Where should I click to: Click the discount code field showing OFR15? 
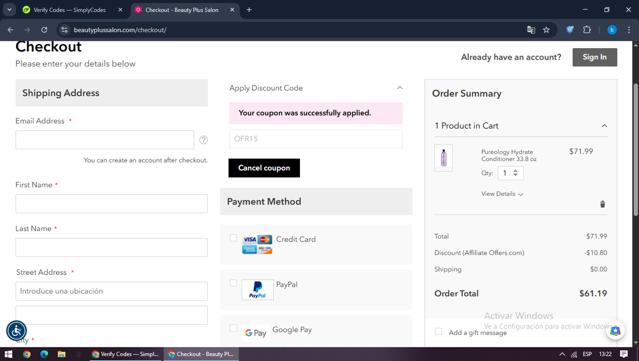(x=316, y=139)
